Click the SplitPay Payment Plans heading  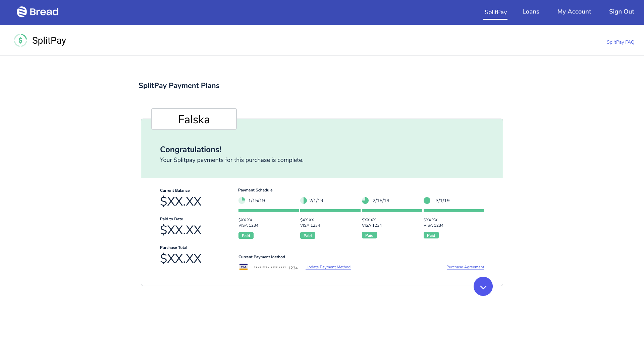pos(179,86)
